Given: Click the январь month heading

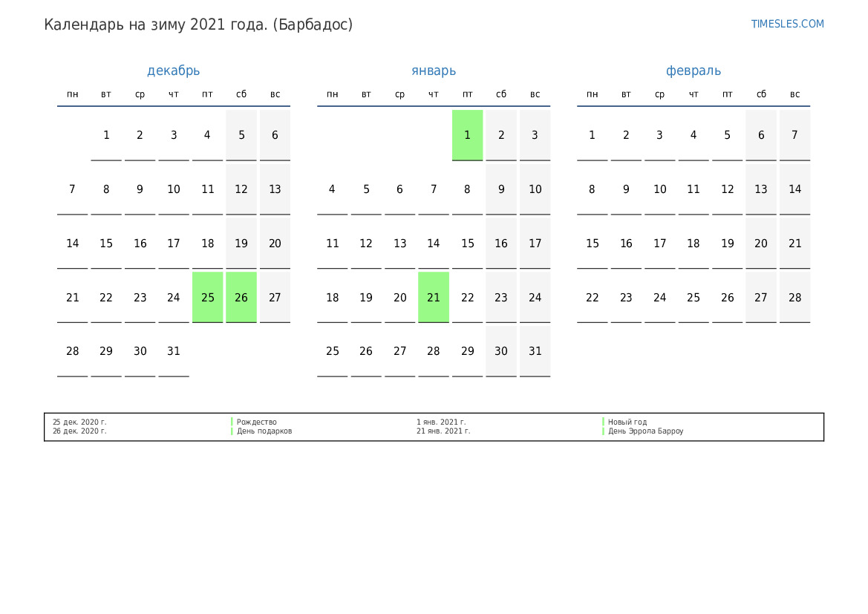Looking at the screenshot, I should point(434,71).
